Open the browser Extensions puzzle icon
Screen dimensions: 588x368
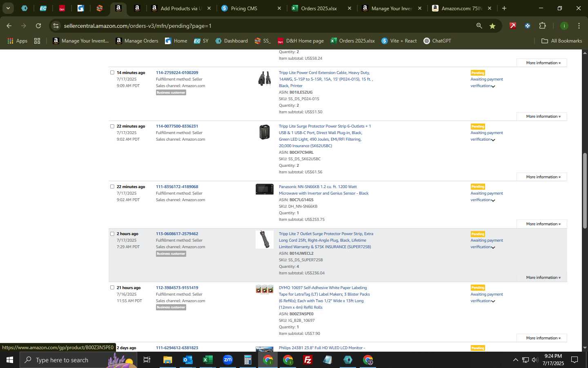tap(542, 26)
